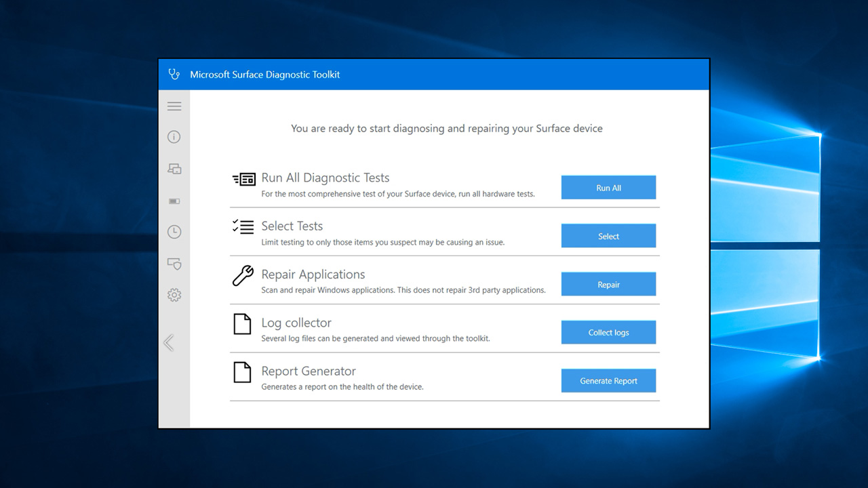Select the battery icon in sidebar

coord(174,201)
